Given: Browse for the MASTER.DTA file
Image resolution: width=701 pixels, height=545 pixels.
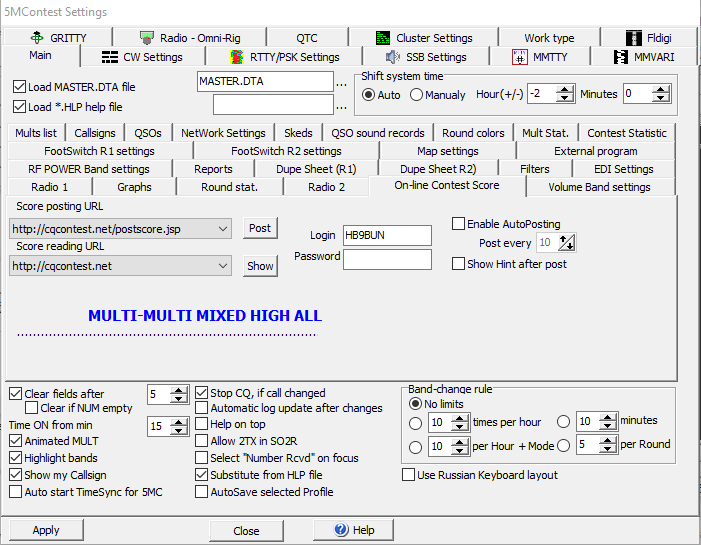Looking at the screenshot, I should pos(342,81).
